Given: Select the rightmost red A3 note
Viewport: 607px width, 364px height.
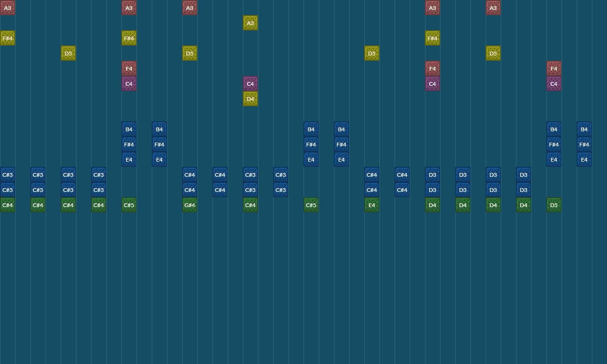Looking at the screenshot, I should (493, 8).
